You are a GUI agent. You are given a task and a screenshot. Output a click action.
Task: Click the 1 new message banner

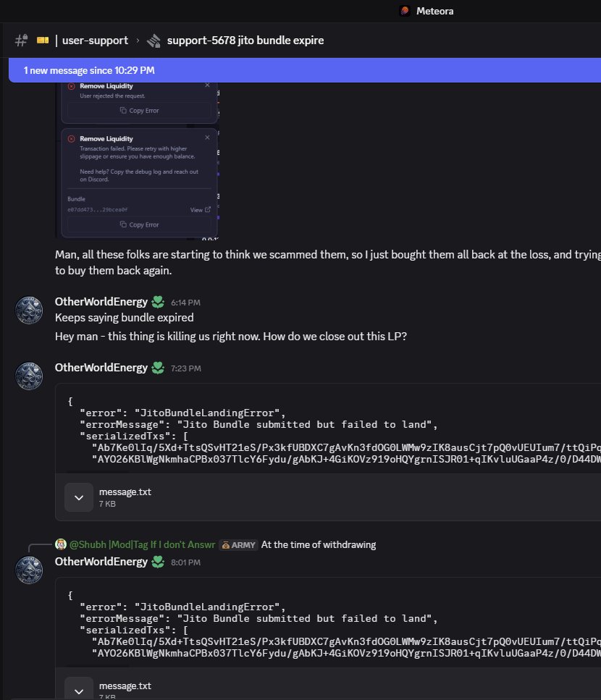(305, 70)
